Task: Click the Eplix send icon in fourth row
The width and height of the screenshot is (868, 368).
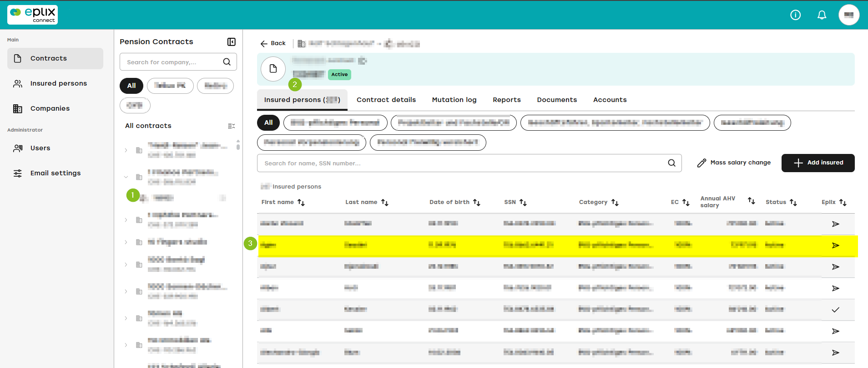Action: 836,288
